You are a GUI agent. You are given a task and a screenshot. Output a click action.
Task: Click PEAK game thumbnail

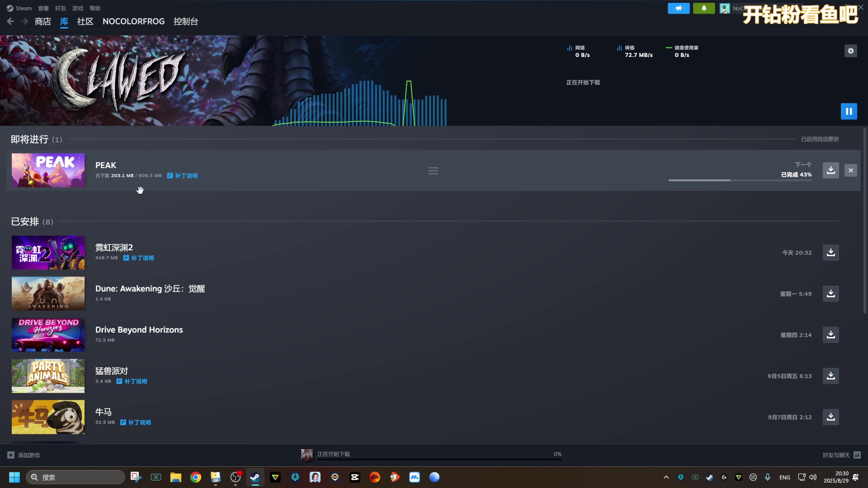point(48,170)
